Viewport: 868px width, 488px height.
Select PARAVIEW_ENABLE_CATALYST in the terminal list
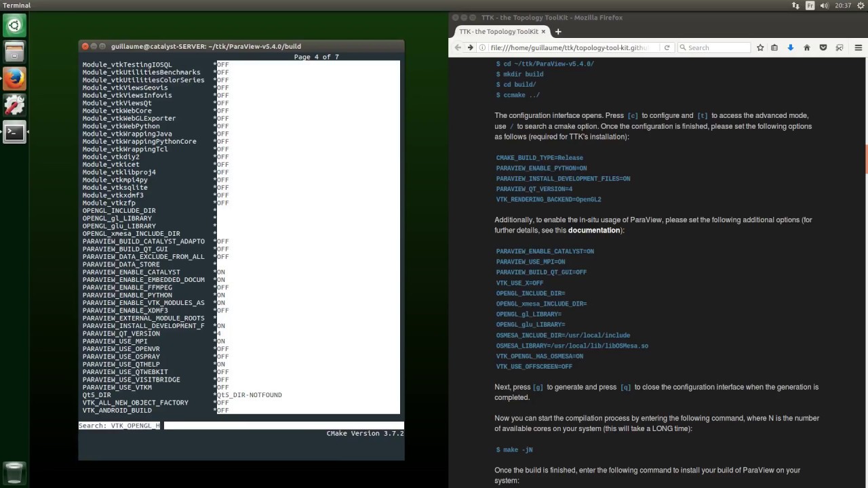click(x=131, y=272)
